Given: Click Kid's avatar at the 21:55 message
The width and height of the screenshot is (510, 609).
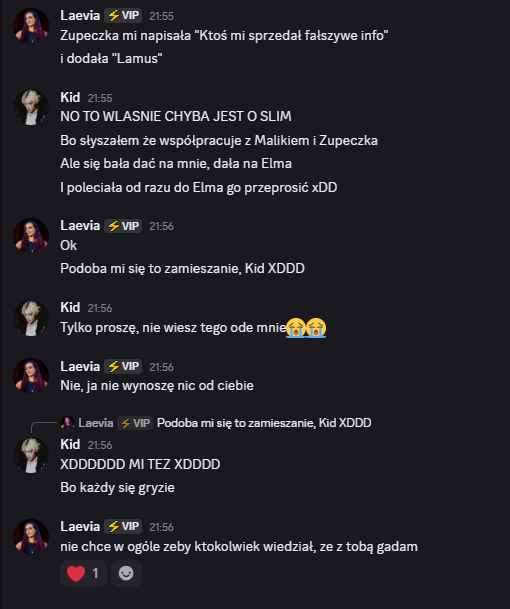Looking at the screenshot, I should click(x=31, y=108).
